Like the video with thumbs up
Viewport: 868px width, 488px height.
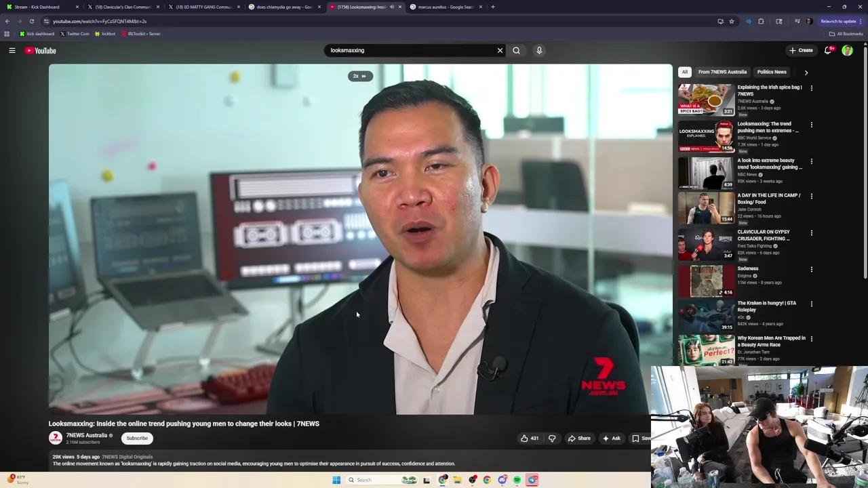pos(529,439)
